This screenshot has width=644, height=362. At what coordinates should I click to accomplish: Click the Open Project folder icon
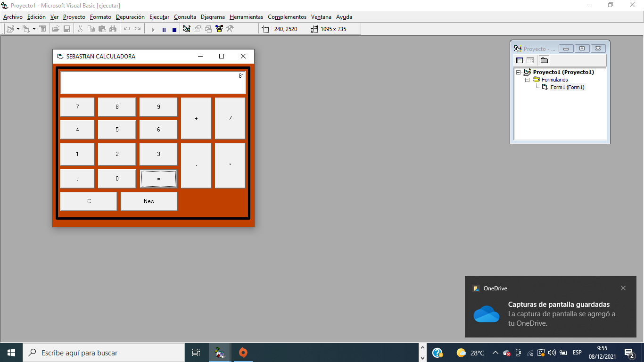tap(56, 29)
